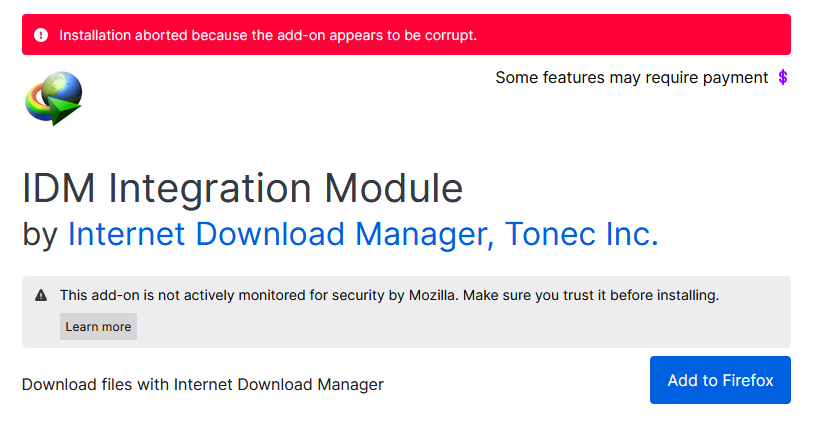Click the IDM globe add-on logo
Viewport: 815px width, 431px height.
[x=53, y=97]
